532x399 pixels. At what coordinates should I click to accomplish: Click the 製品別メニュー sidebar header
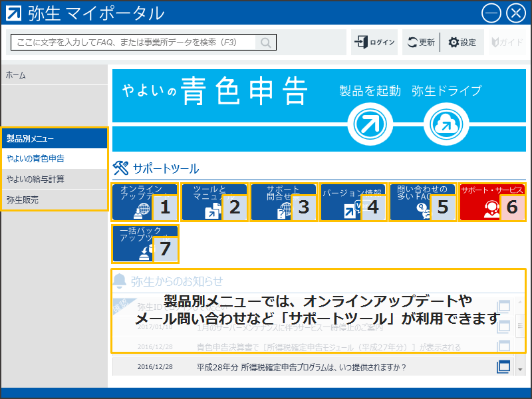(x=55, y=138)
